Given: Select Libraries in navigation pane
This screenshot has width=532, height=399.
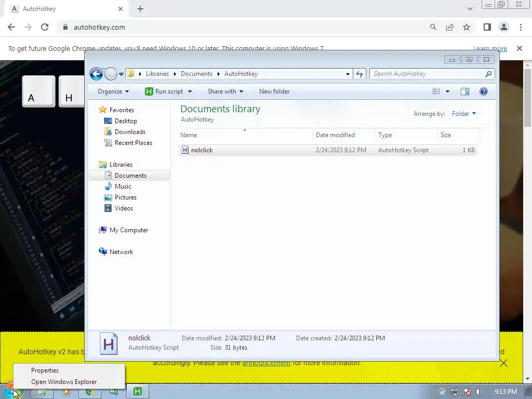Looking at the screenshot, I should pyautogui.click(x=121, y=165).
